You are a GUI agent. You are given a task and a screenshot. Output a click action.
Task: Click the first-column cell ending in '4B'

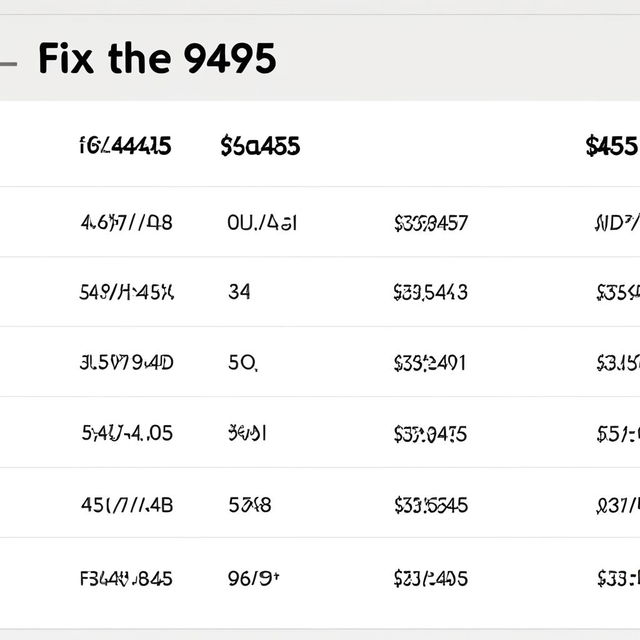click(127, 505)
